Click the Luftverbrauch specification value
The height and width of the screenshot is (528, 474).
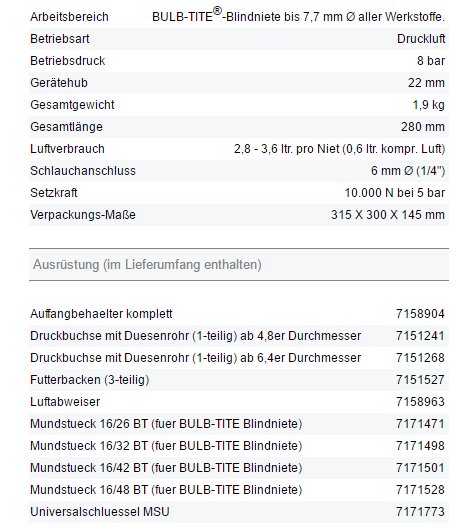[339, 149]
